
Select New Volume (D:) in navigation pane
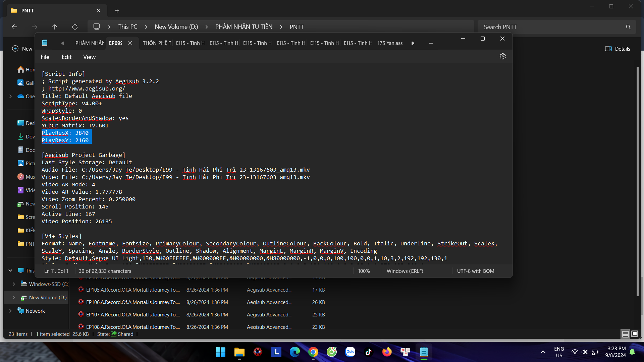tap(44, 297)
